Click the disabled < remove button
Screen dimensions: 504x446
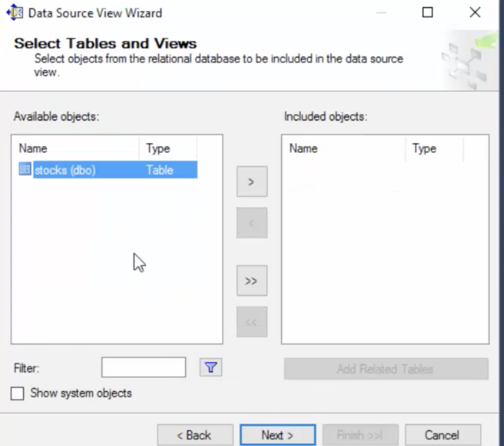tap(252, 223)
